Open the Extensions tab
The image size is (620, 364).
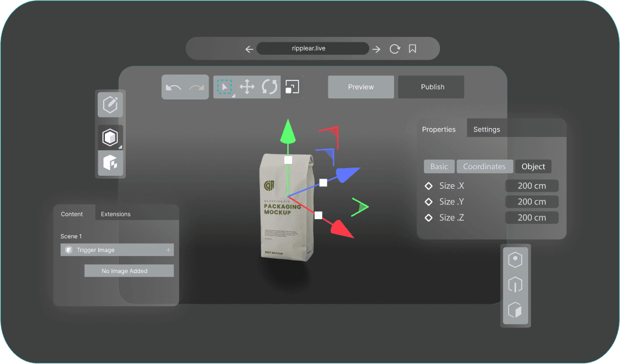click(116, 214)
